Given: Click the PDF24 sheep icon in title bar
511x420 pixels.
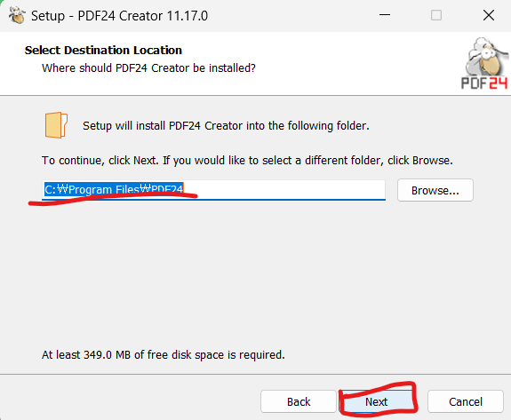Looking at the screenshot, I should (x=17, y=15).
